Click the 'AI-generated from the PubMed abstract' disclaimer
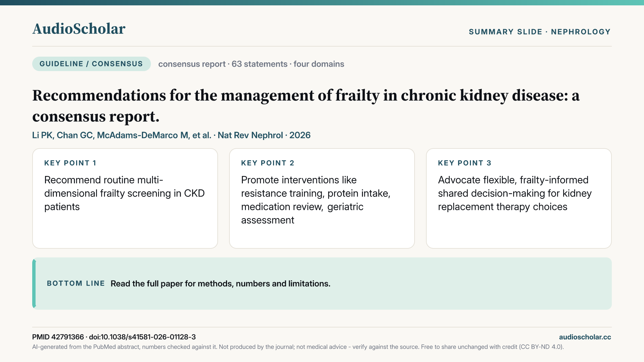The height and width of the screenshot is (362, 644). [298, 347]
